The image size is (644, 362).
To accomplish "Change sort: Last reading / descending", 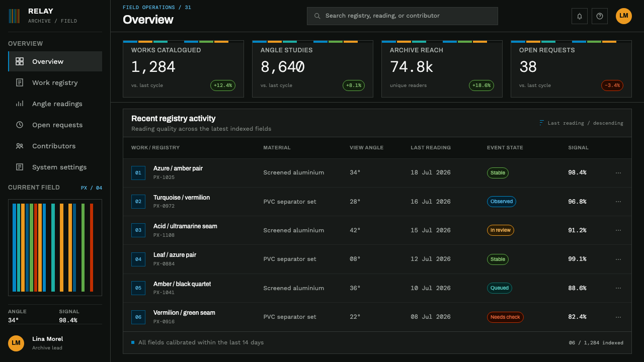I will tap(581, 123).
